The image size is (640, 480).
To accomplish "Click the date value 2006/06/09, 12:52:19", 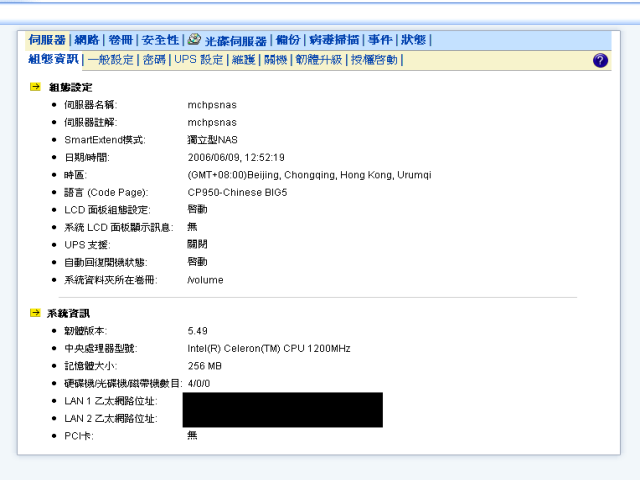I will tap(236, 158).
